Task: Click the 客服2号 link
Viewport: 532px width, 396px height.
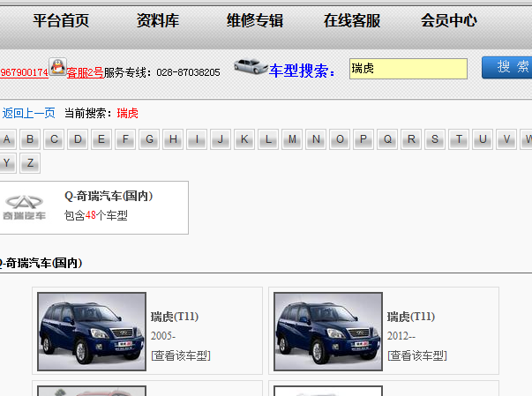Action: [x=85, y=72]
